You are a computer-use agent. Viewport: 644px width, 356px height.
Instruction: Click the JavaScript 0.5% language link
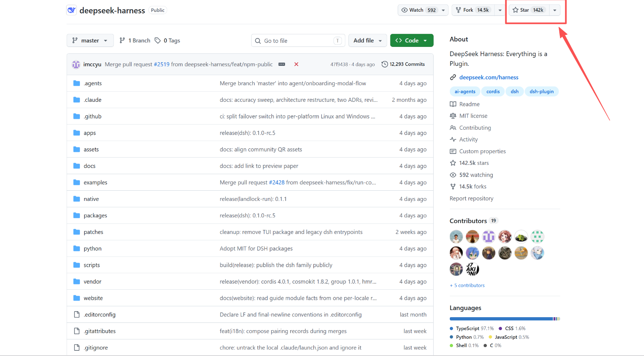[509, 337]
